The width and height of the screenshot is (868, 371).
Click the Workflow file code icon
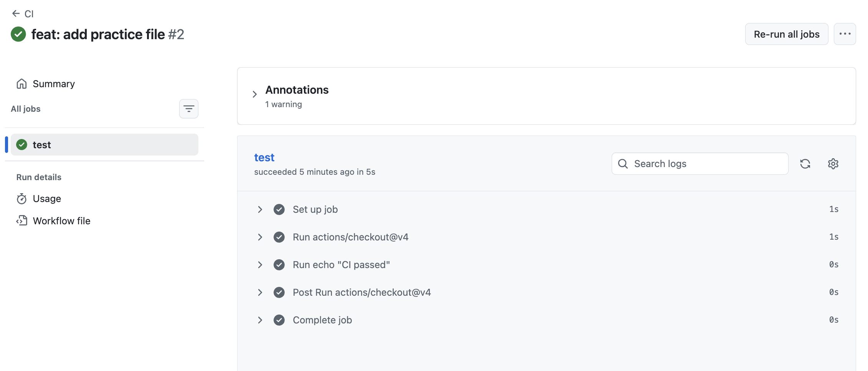[21, 220]
